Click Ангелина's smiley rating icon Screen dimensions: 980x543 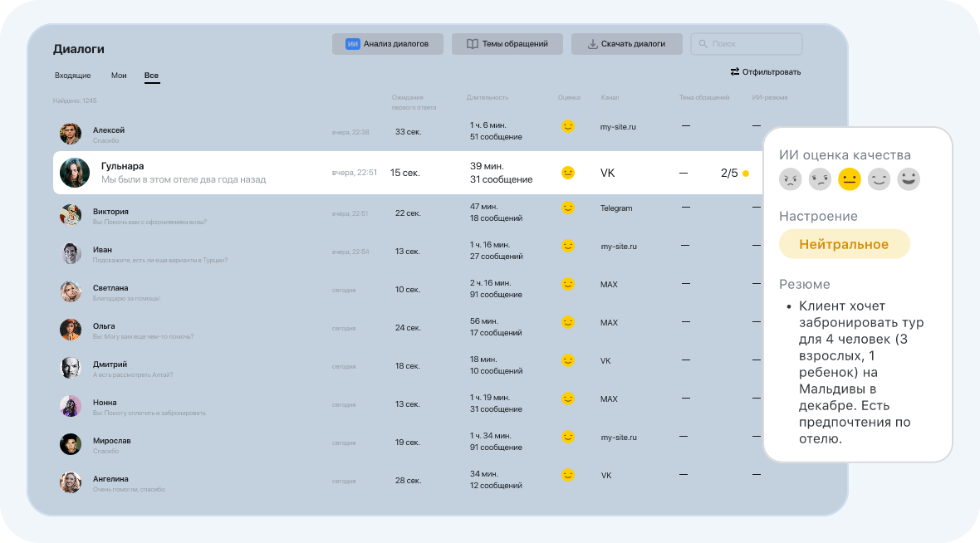pyautogui.click(x=567, y=475)
